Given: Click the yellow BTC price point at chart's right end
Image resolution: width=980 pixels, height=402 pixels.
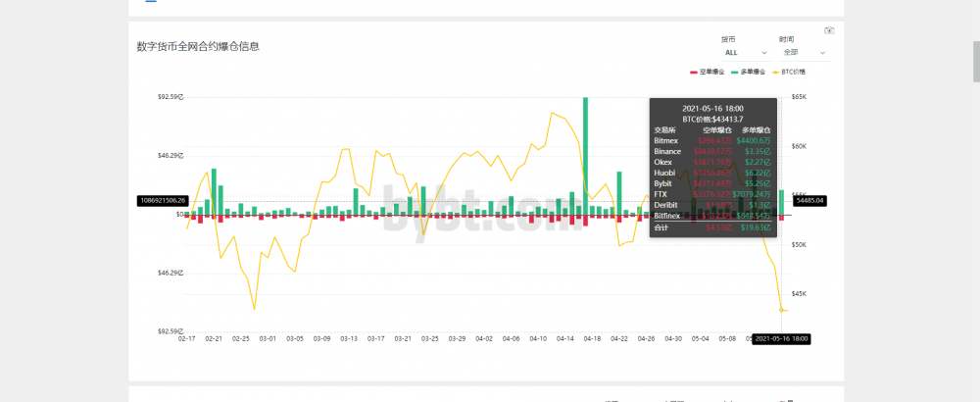Looking at the screenshot, I should pos(781,310).
